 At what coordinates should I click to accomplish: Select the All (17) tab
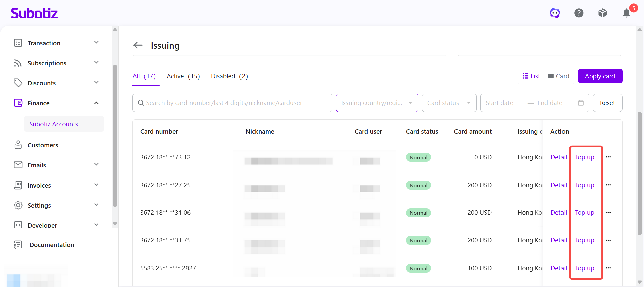144,76
